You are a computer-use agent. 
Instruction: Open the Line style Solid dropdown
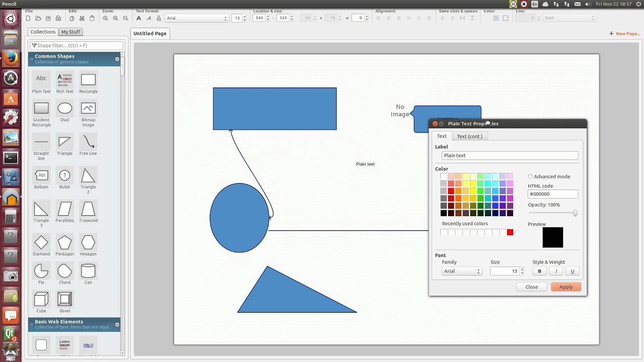[x=569, y=18]
